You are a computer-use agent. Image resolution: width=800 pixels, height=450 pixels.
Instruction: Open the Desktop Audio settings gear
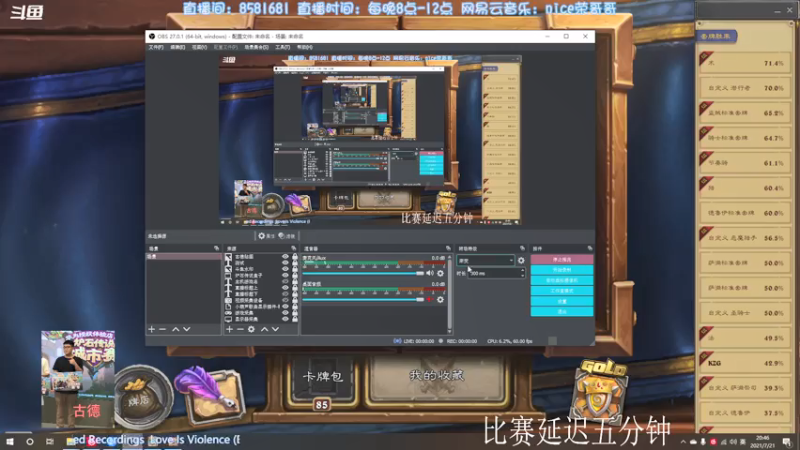(x=440, y=299)
